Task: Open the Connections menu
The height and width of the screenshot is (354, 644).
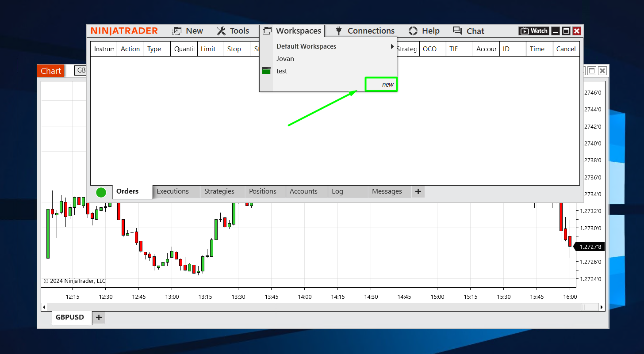Action: pyautogui.click(x=365, y=31)
